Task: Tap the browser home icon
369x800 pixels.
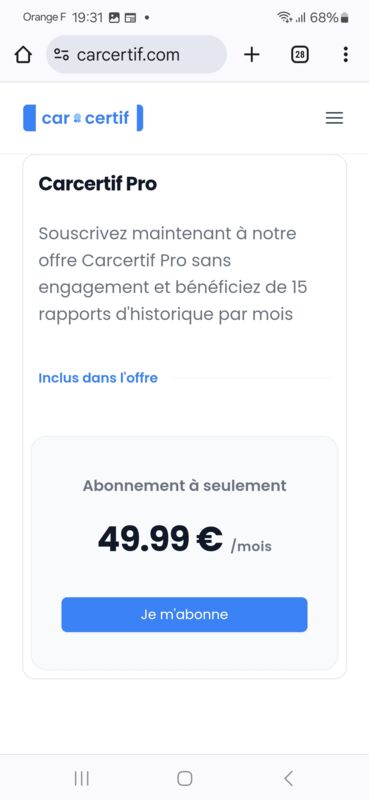Action: tap(23, 55)
